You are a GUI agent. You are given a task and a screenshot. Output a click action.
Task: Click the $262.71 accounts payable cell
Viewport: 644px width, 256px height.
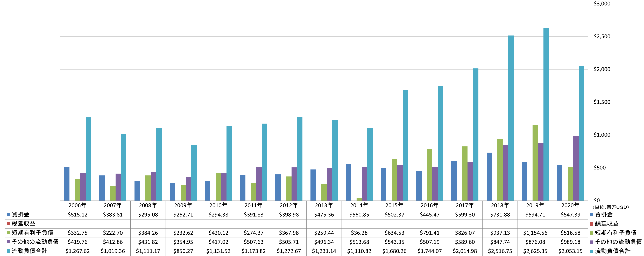(183, 215)
